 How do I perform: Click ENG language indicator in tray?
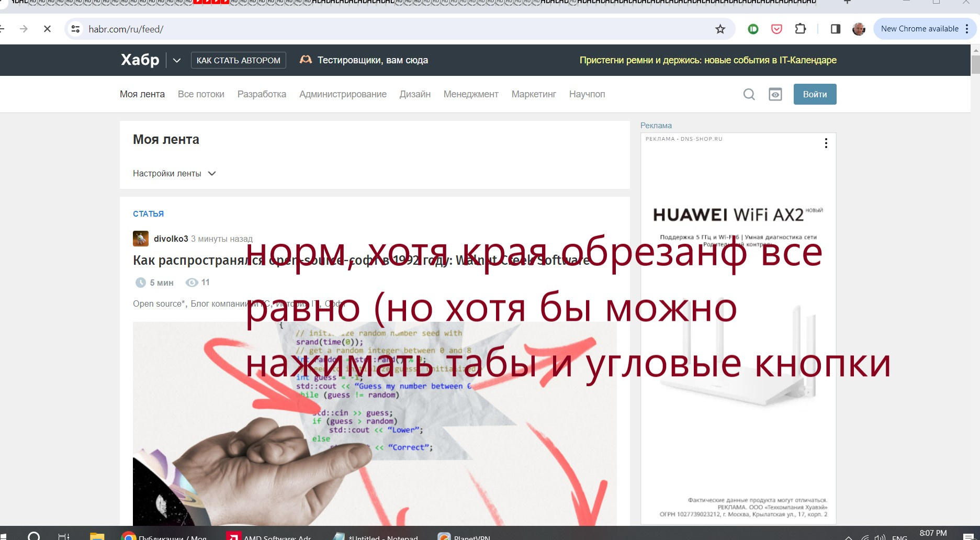click(899, 537)
